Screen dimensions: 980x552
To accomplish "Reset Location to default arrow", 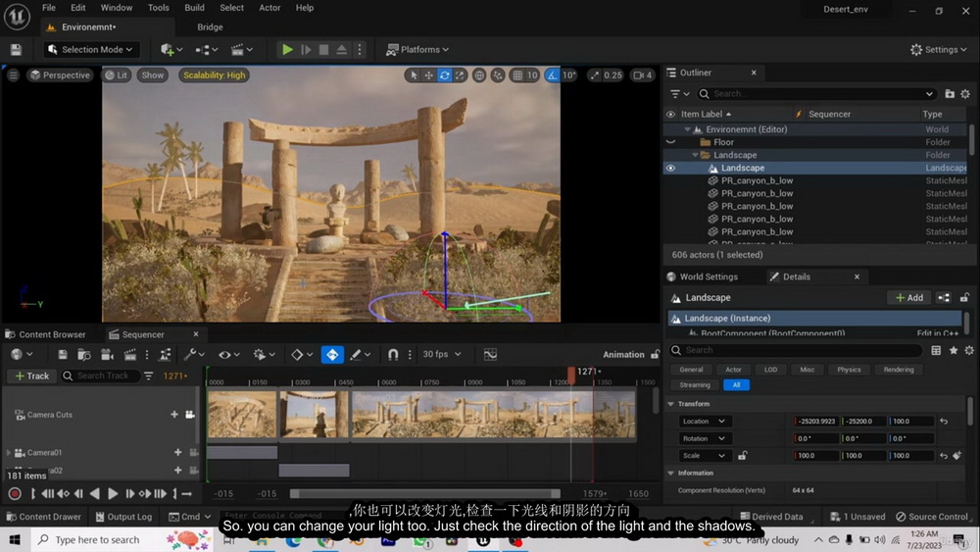I will tap(944, 422).
